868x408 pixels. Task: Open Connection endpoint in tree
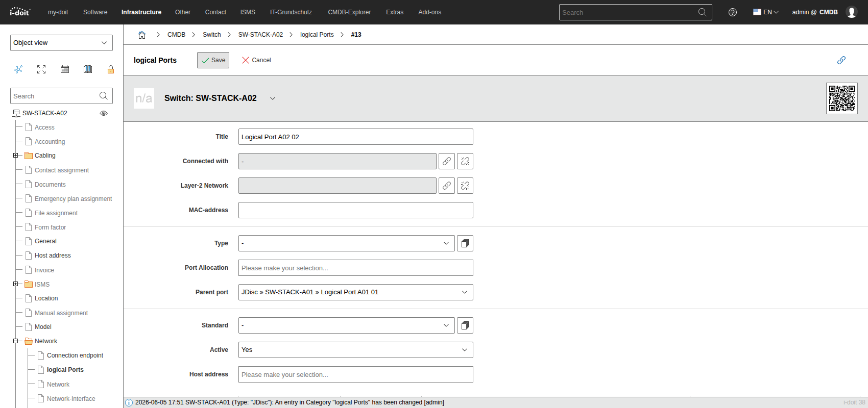pyautogui.click(x=75, y=355)
